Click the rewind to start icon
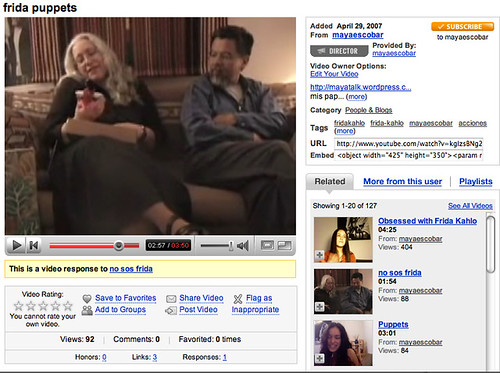Screen dimensions: 500x373 (34, 246)
